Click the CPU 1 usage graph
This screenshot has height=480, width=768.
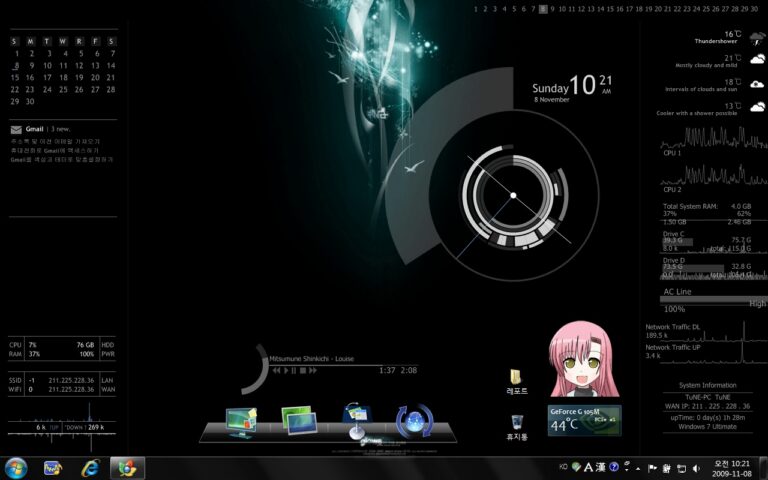tap(713, 138)
